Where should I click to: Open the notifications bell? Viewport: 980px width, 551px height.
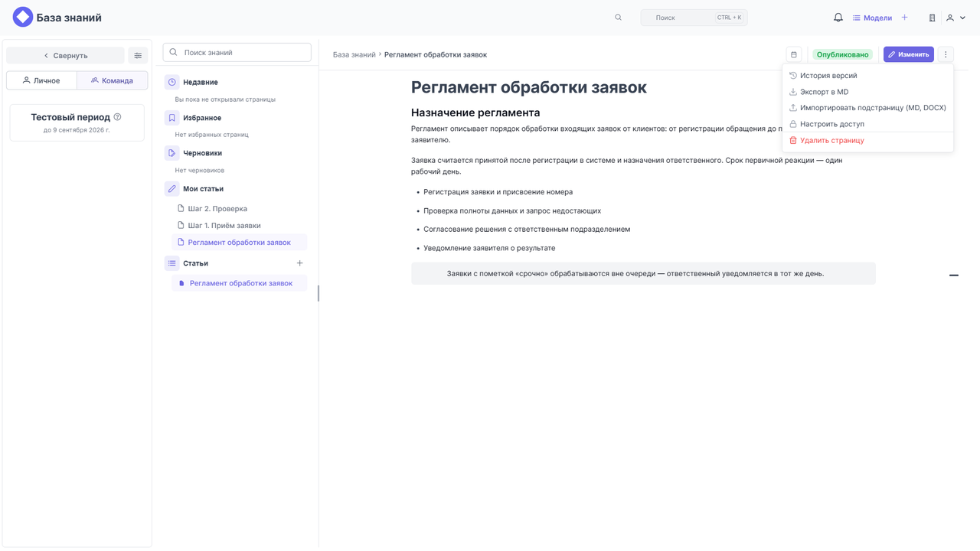[838, 18]
